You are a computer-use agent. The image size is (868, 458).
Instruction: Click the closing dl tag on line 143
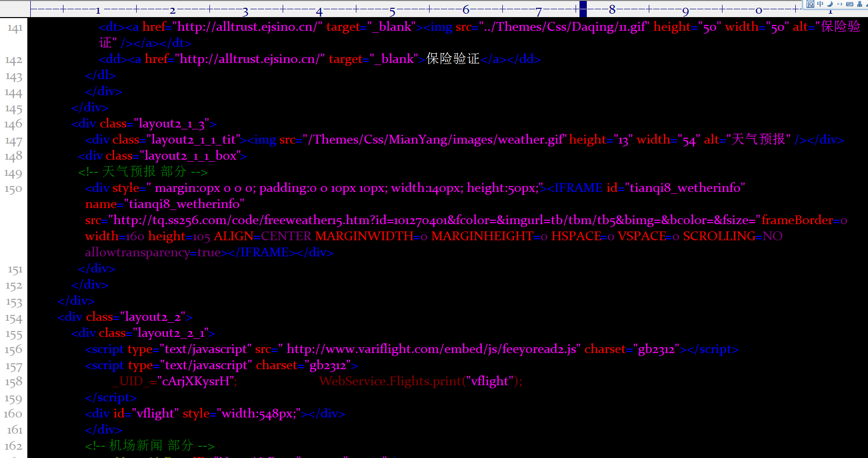[100, 75]
